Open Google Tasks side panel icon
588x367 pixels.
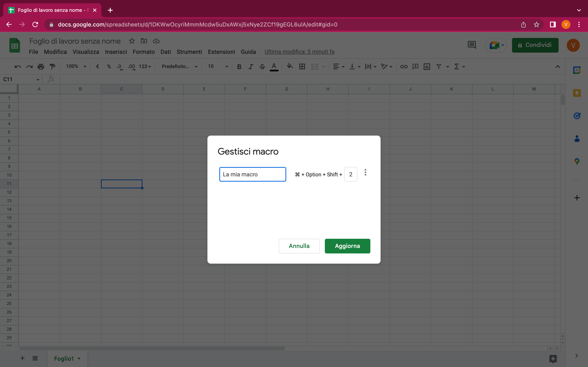coord(577,116)
